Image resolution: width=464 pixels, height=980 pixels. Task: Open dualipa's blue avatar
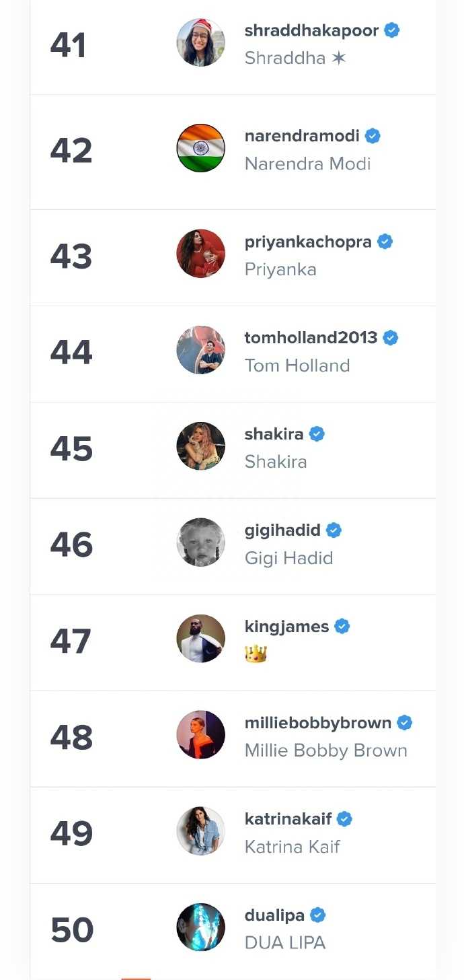click(x=200, y=928)
